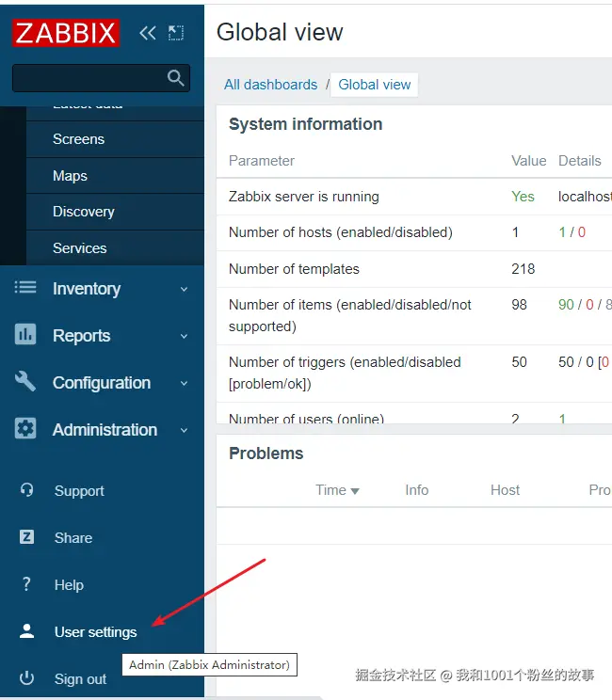Click the Inventory list icon
This screenshot has width=612, height=700.
coord(25,288)
